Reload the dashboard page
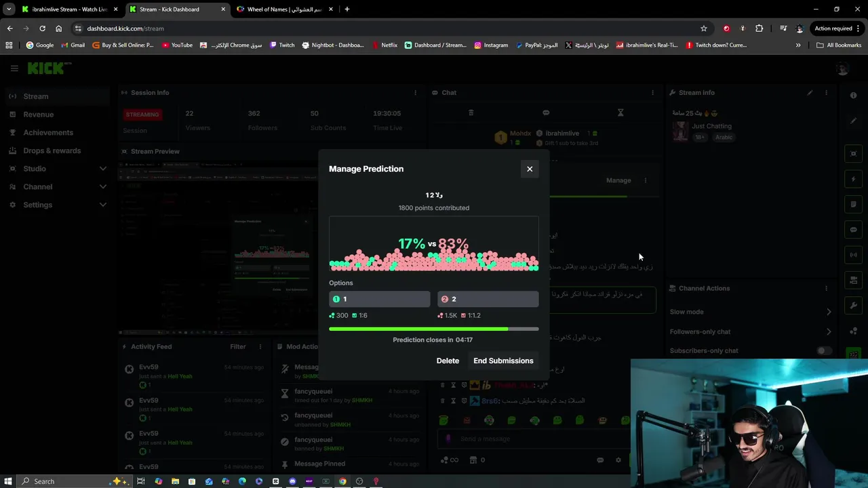This screenshot has height=488, width=868. click(x=42, y=28)
